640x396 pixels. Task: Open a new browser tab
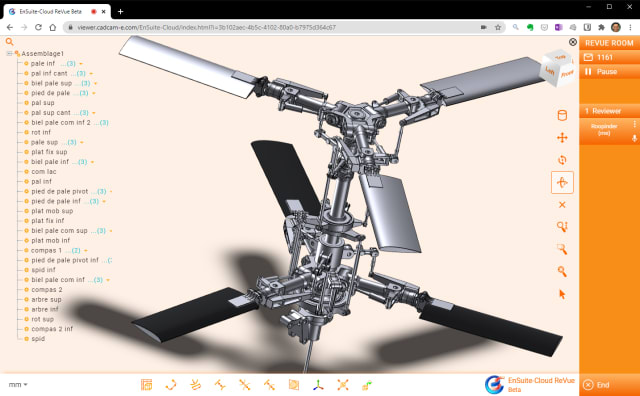pos(120,11)
